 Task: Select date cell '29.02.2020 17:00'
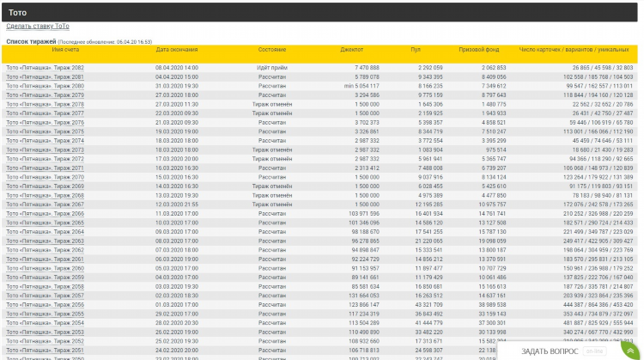(x=177, y=314)
